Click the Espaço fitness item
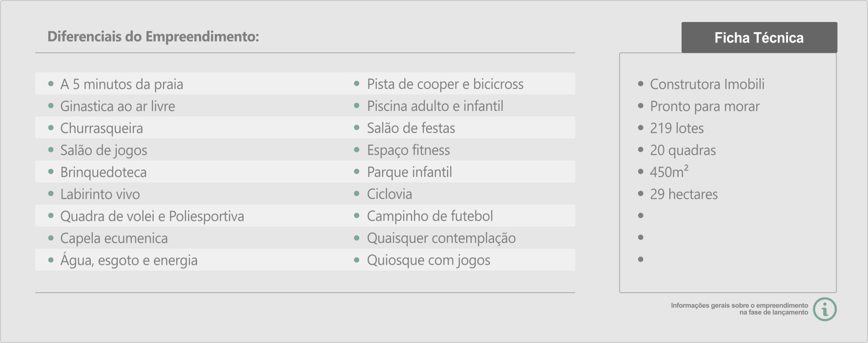The image size is (868, 343). coord(409,150)
